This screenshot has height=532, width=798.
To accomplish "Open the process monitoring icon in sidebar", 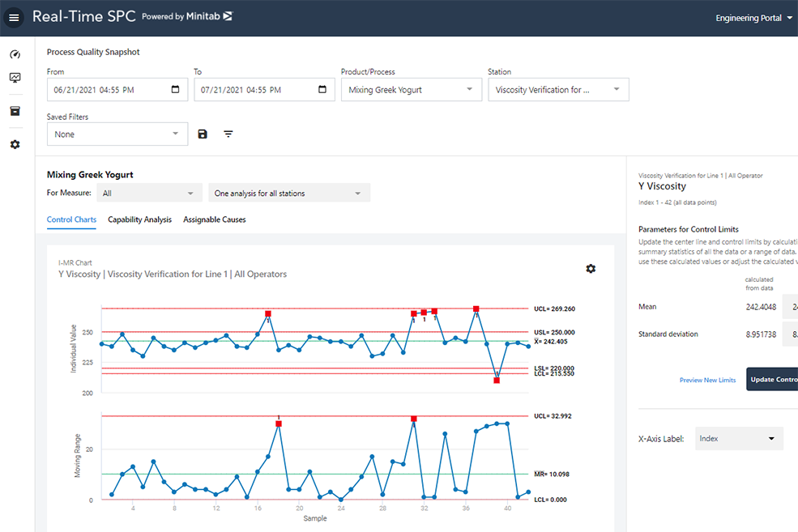I will 14,78.
